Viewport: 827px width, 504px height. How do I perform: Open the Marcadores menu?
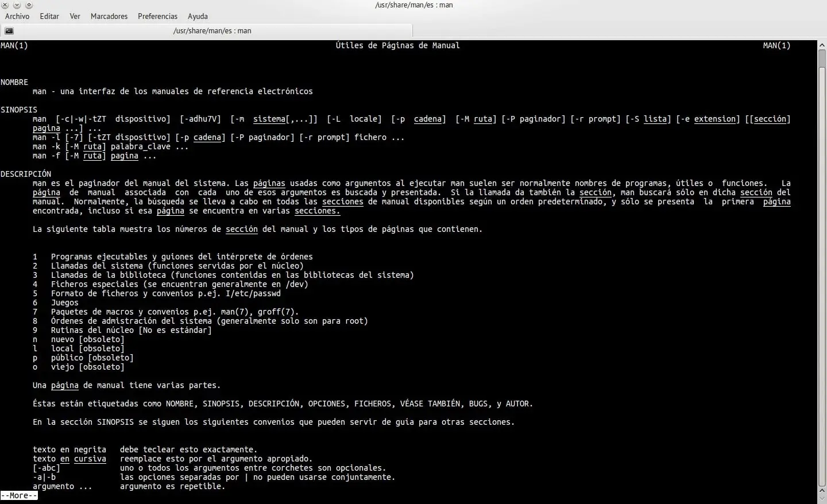coord(109,16)
